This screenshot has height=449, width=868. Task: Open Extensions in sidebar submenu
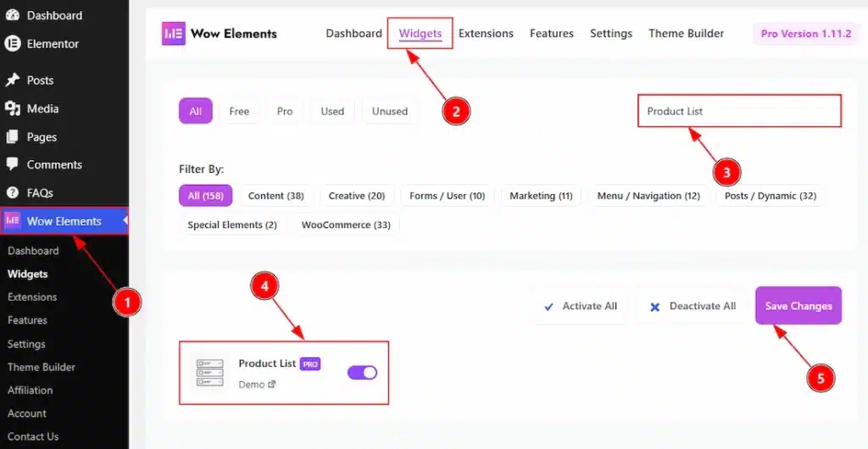32,297
